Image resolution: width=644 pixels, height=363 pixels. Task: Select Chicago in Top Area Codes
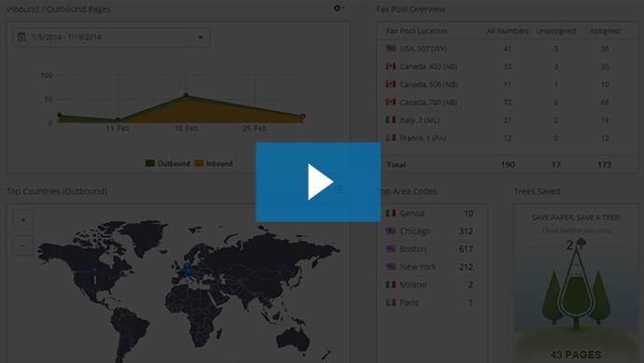(415, 231)
